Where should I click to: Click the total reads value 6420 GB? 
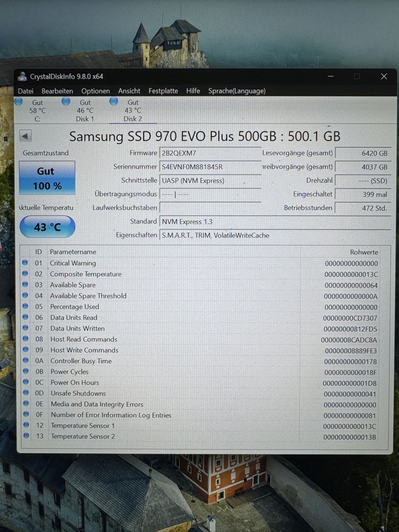[363, 153]
